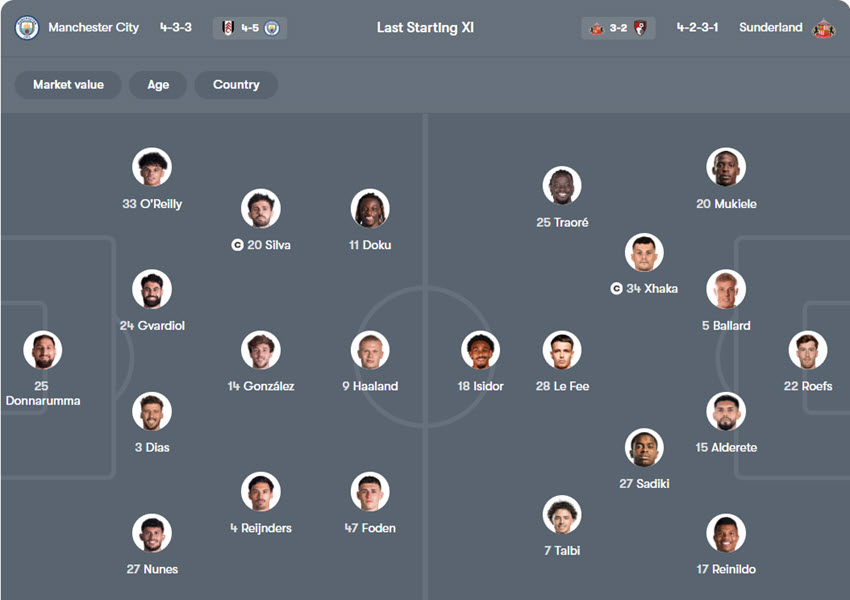The height and width of the screenshot is (600, 850).
Task: Click the 4-3-3 formation label
Action: tap(176, 28)
